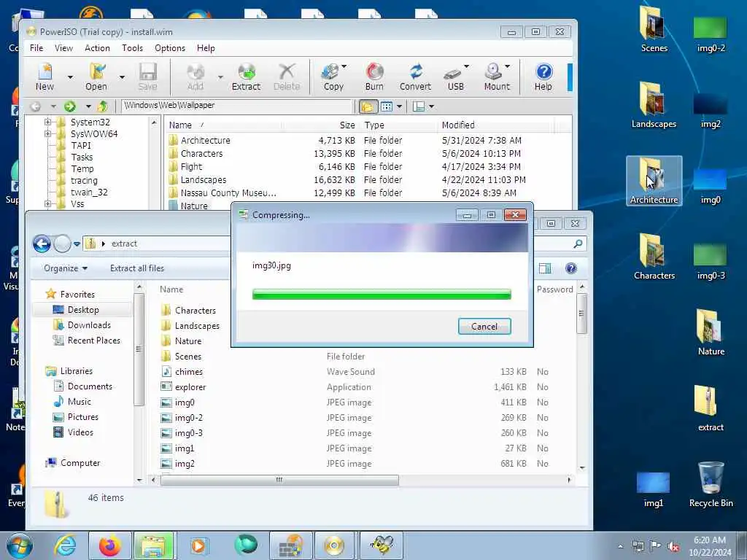Viewport: 747px width, 560px height.
Task: Select Documents under Libraries
Action: click(90, 386)
